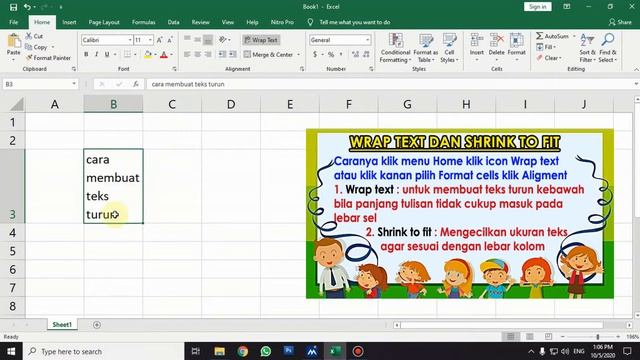Toggle Underline formatting
The height and width of the screenshot is (360, 640).
[x=107, y=54]
